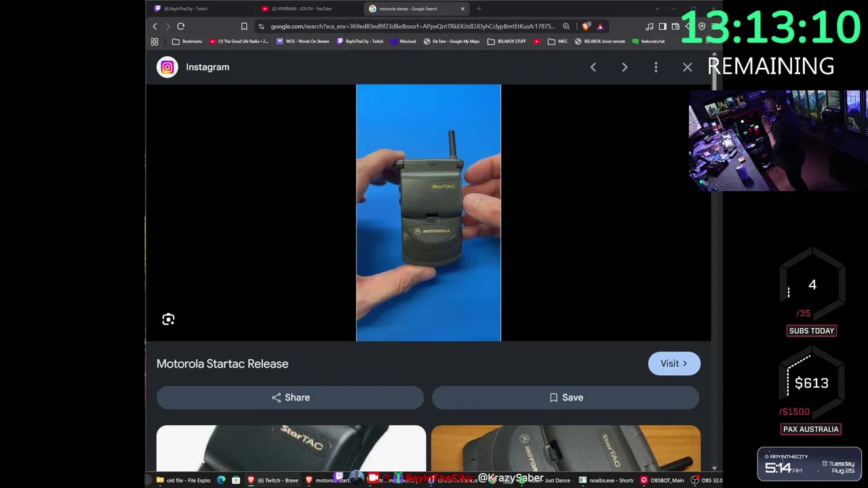Click the address bar URL field

coord(412,26)
